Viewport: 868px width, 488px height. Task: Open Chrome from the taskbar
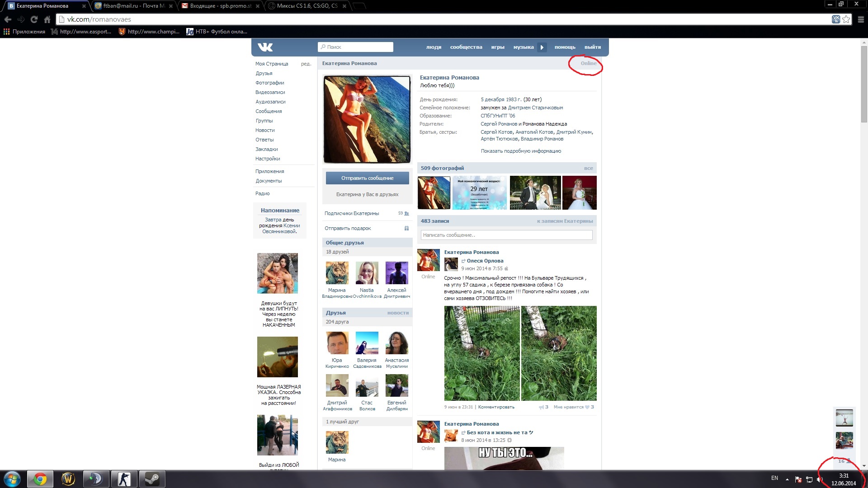coord(40,479)
